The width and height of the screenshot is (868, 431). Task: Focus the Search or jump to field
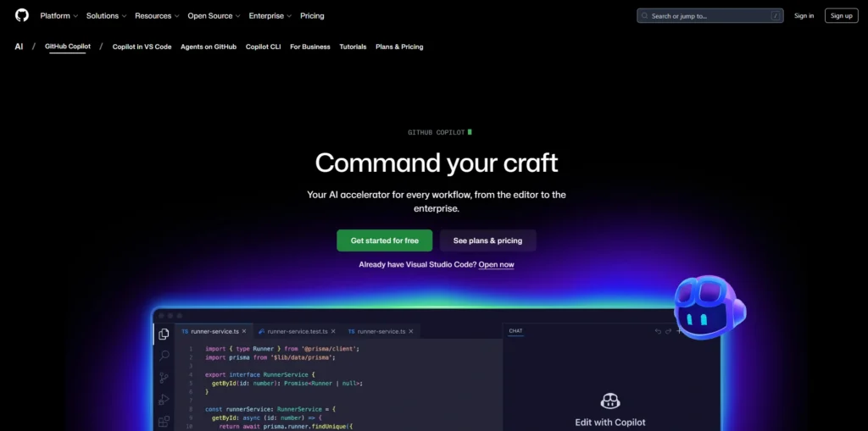pyautogui.click(x=709, y=15)
